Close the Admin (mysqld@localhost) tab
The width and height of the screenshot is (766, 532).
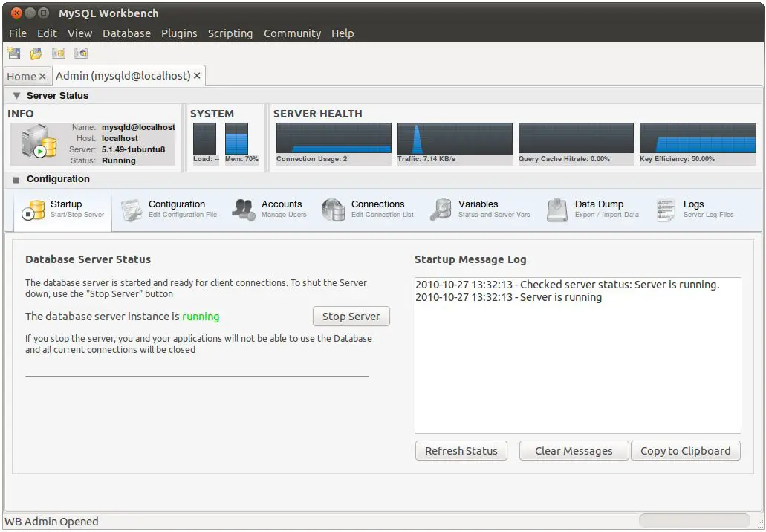[x=197, y=76]
